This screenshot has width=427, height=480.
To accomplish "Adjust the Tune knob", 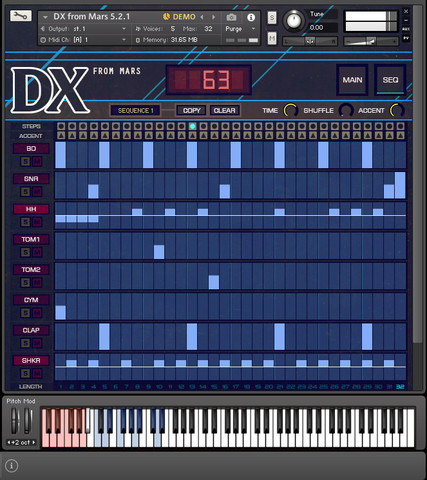I will (x=294, y=21).
